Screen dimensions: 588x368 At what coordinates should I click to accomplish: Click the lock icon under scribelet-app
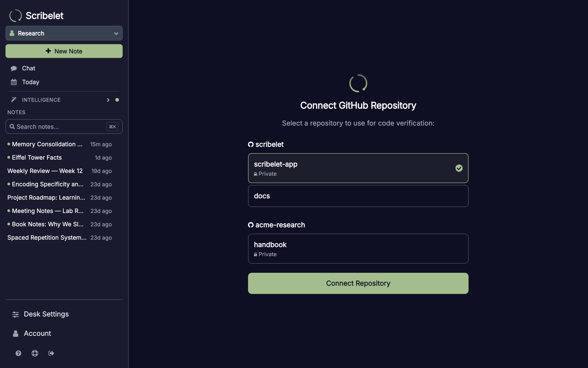(x=255, y=174)
